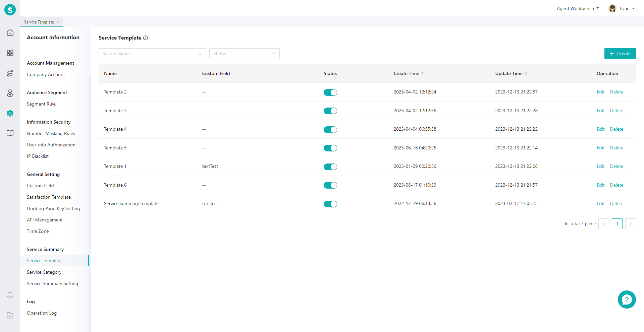Viewport: 644px width, 332px height.
Task: Go to previous page arrow
Action: (x=604, y=224)
